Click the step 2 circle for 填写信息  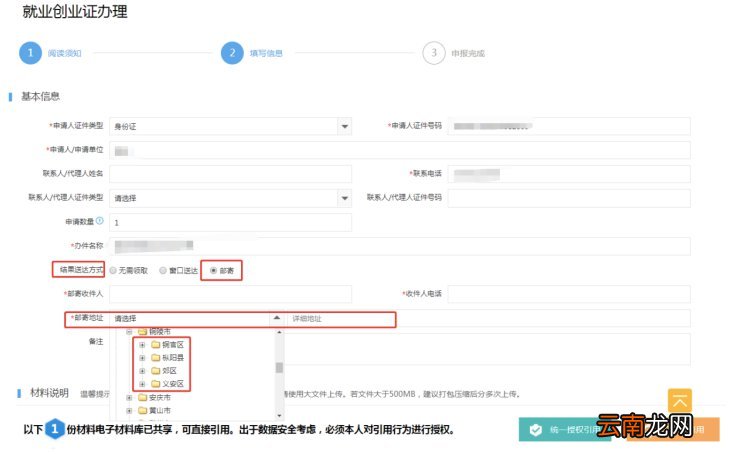pyautogui.click(x=232, y=53)
